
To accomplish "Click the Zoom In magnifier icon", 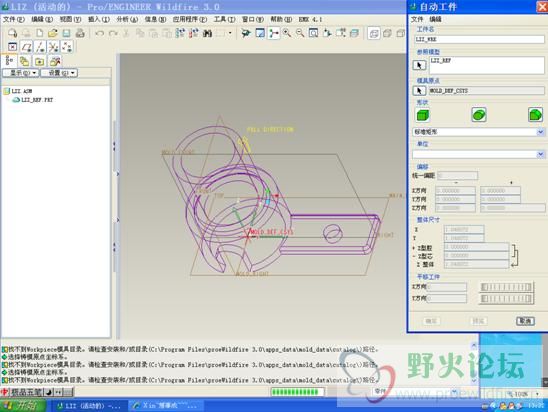I will click(x=287, y=33).
